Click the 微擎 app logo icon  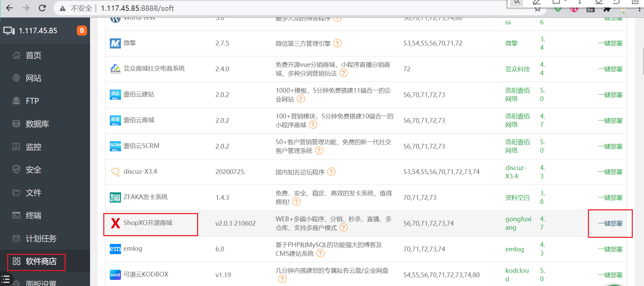(115, 43)
